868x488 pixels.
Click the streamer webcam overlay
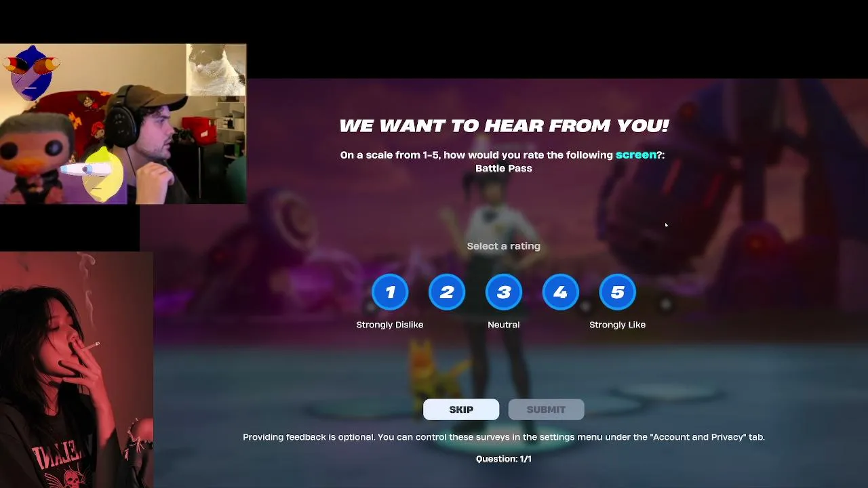tap(123, 124)
